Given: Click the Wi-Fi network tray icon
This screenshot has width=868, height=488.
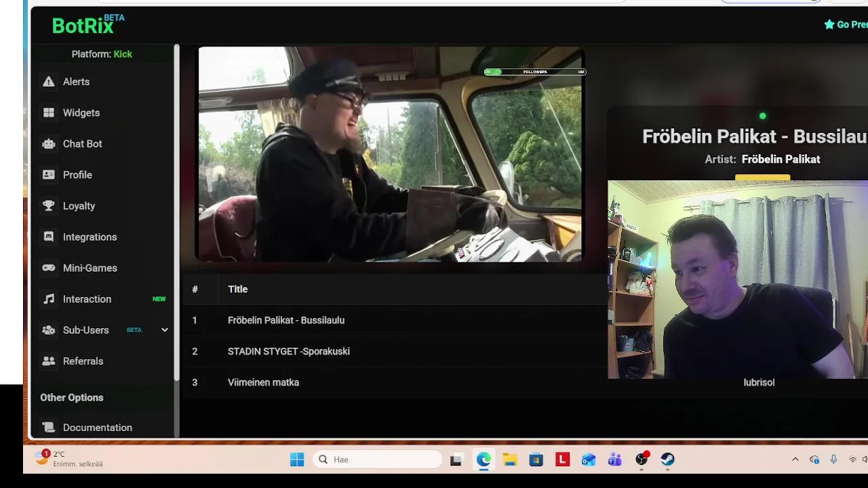Looking at the screenshot, I should point(852,460).
